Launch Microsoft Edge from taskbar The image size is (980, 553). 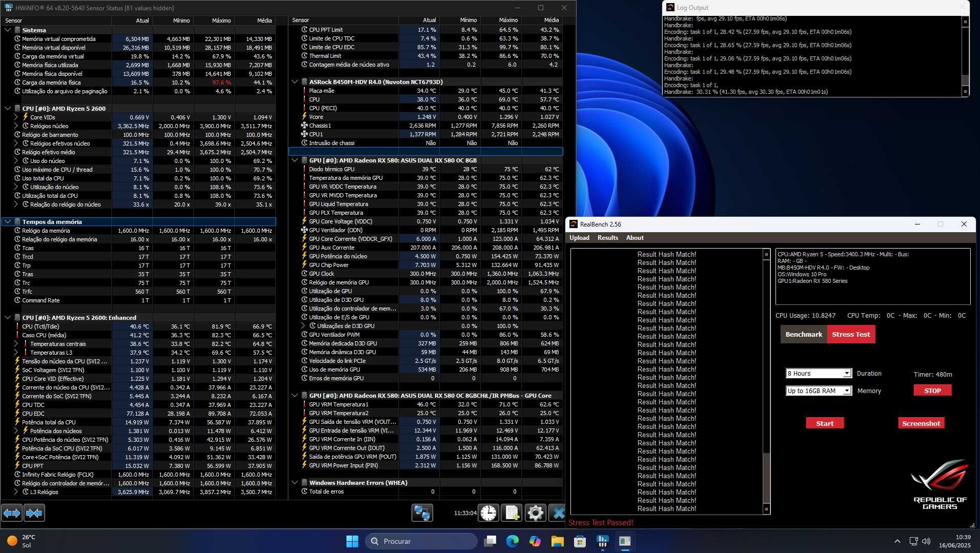tap(513, 541)
